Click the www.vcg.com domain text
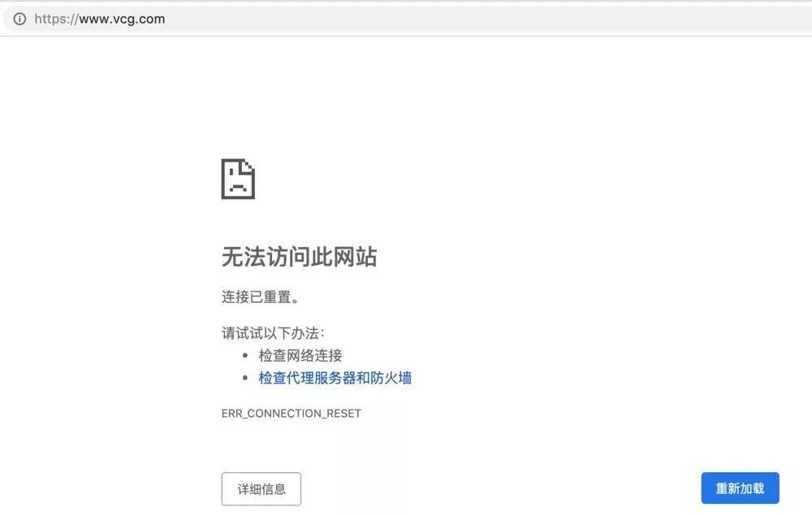The height and width of the screenshot is (516, 812). [122, 20]
